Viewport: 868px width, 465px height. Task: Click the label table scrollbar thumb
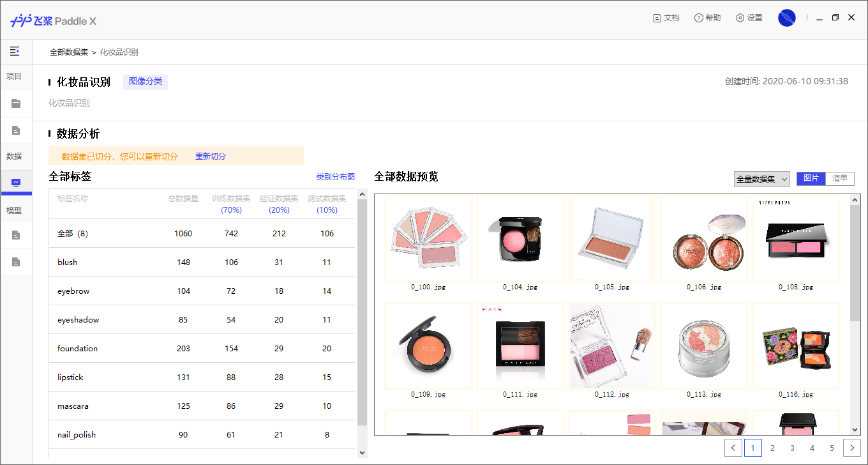(362, 312)
